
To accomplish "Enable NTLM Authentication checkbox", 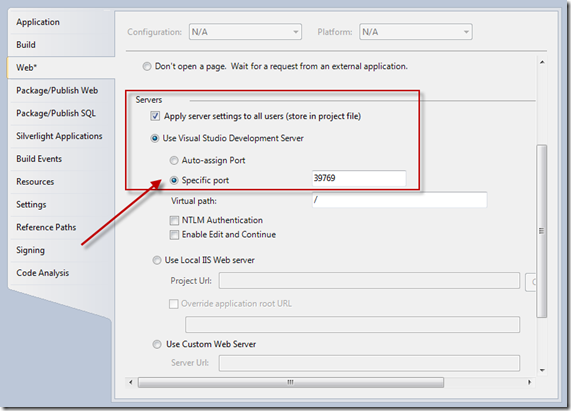I will pyautogui.click(x=174, y=220).
